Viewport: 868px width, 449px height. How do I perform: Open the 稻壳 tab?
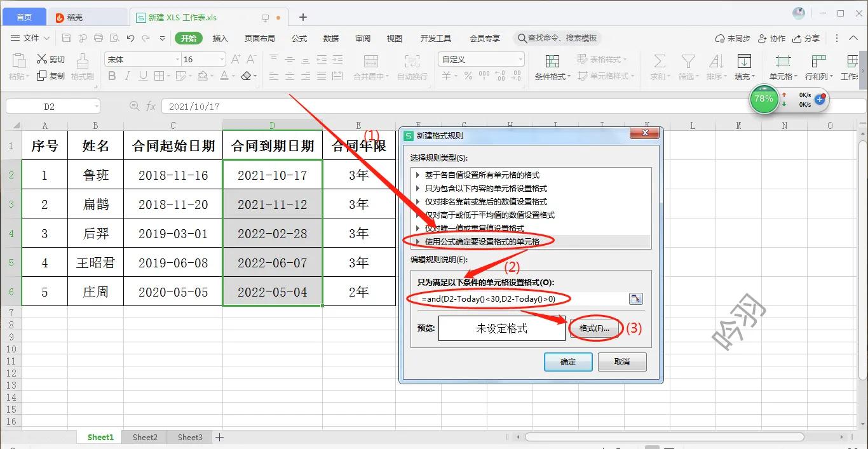coord(88,17)
